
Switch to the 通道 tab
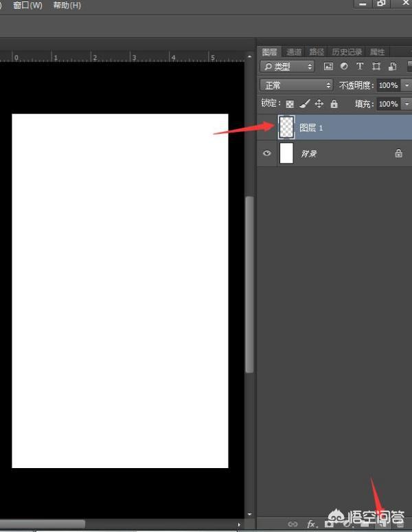[x=294, y=52]
